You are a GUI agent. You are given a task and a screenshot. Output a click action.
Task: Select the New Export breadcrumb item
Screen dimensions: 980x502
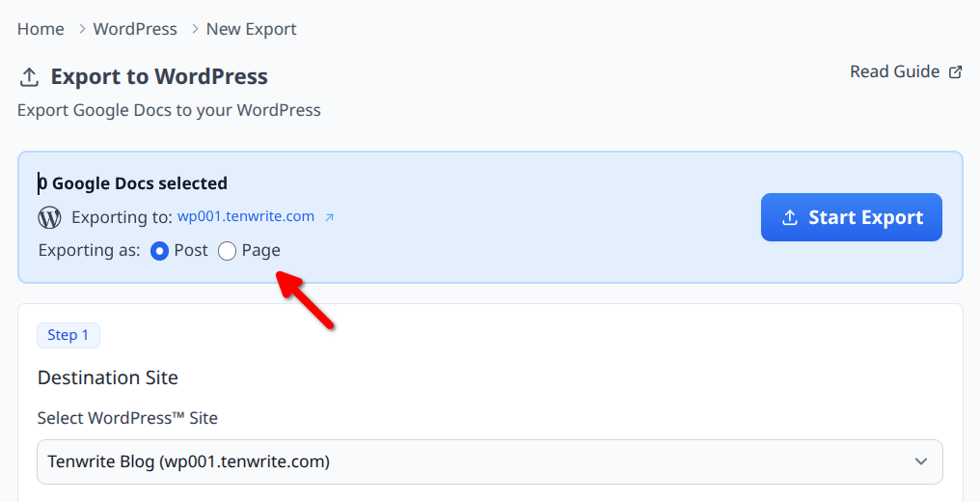pyautogui.click(x=251, y=29)
